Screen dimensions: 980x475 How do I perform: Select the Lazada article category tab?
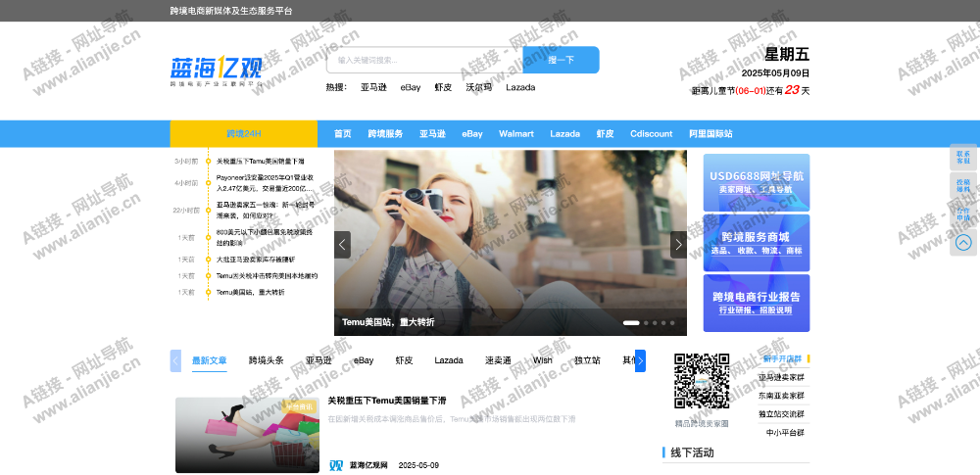coord(449,360)
